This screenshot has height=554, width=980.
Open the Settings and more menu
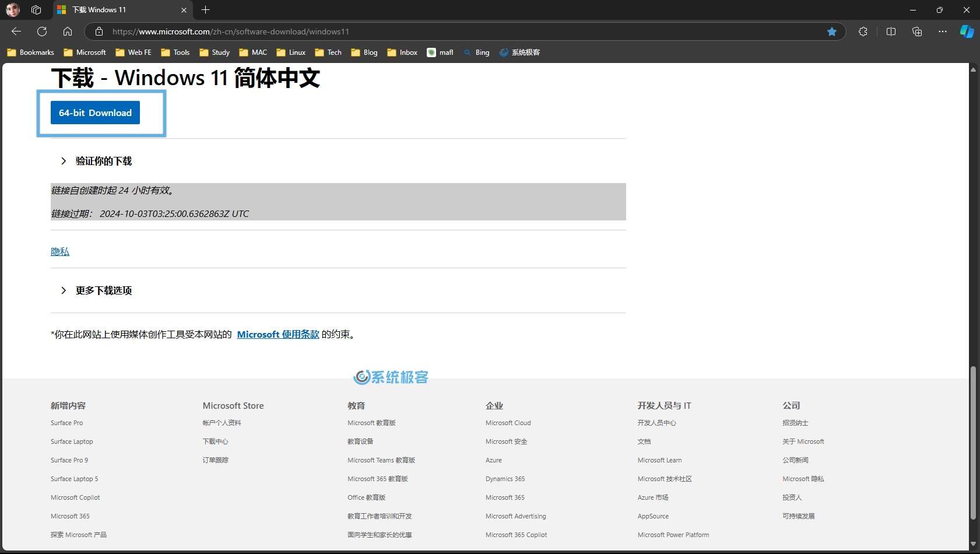click(x=943, y=31)
